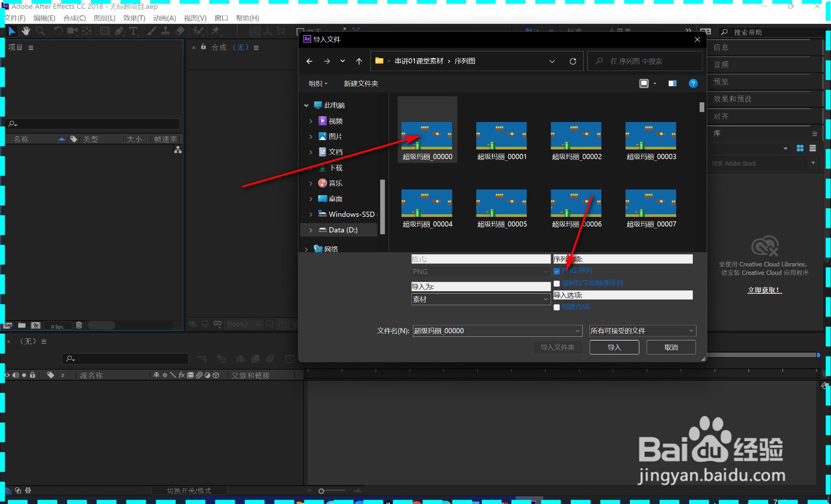The width and height of the screenshot is (831, 504).
Task: Open the 导入为 素材 dropdown
Action: (x=481, y=299)
